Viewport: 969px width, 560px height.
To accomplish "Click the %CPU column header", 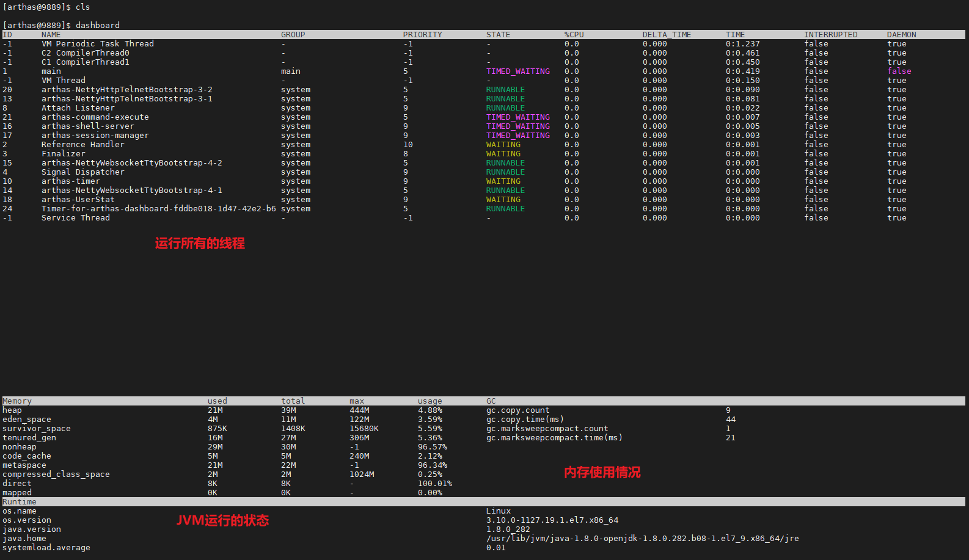I will click(574, 35).
